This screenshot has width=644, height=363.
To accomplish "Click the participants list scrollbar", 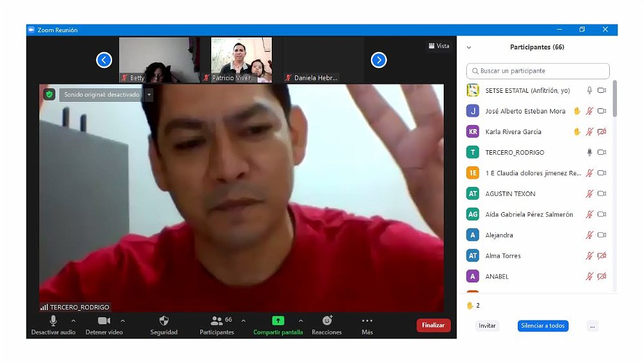I will (614, 100).
